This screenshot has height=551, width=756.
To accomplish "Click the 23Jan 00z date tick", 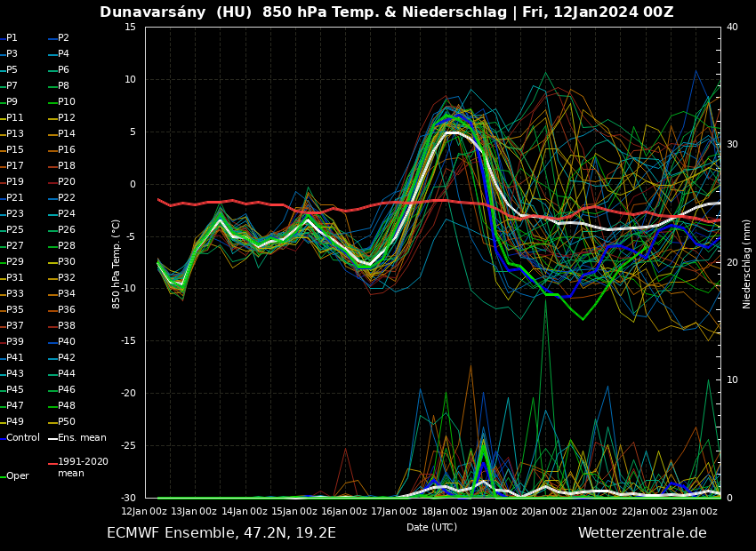I will click(x=695, y=511).
